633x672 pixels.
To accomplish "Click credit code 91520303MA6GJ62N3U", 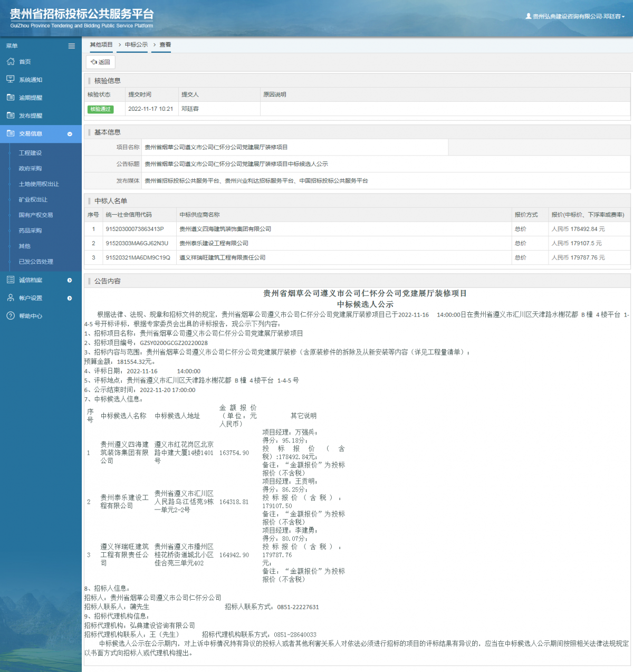I will pos(137,243).
